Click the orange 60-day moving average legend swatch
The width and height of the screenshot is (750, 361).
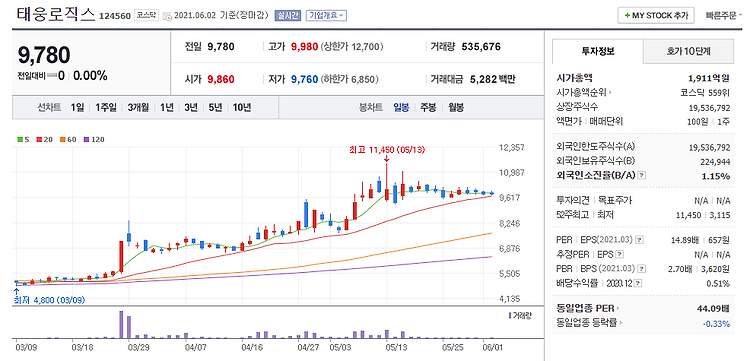point(62,140)
